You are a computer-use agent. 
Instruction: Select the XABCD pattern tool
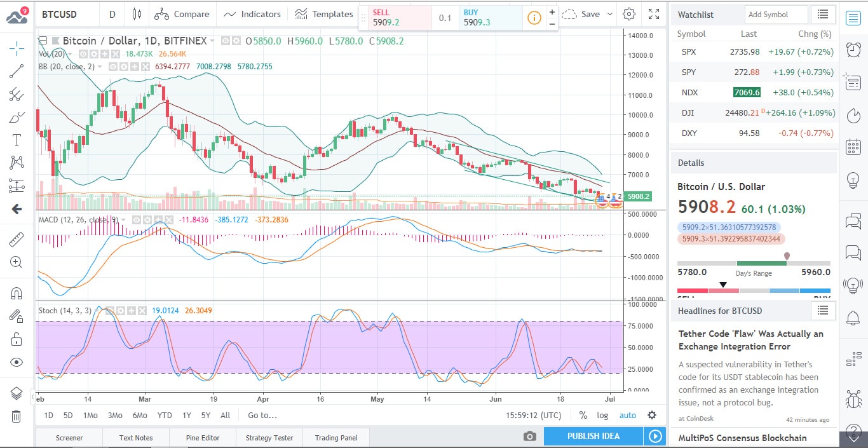[x=17, y=163]
